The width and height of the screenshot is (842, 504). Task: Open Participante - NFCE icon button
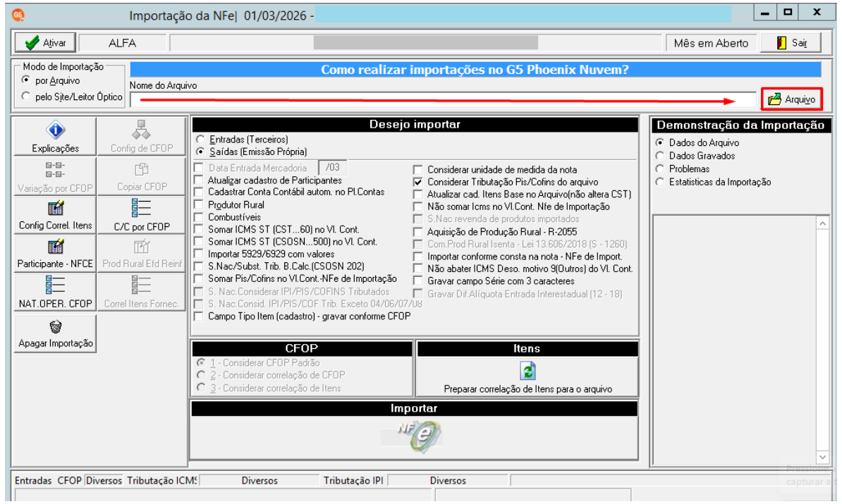point(55,253)
